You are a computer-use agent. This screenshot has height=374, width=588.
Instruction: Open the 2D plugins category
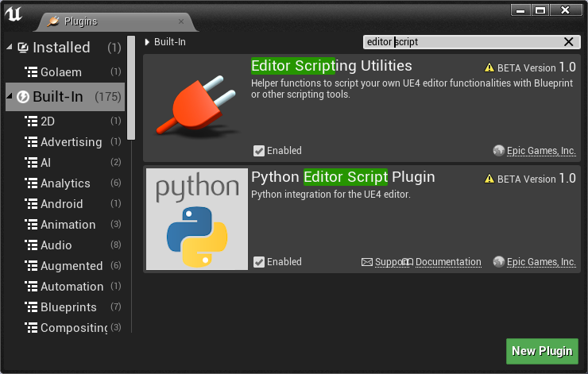coord(65,121)
